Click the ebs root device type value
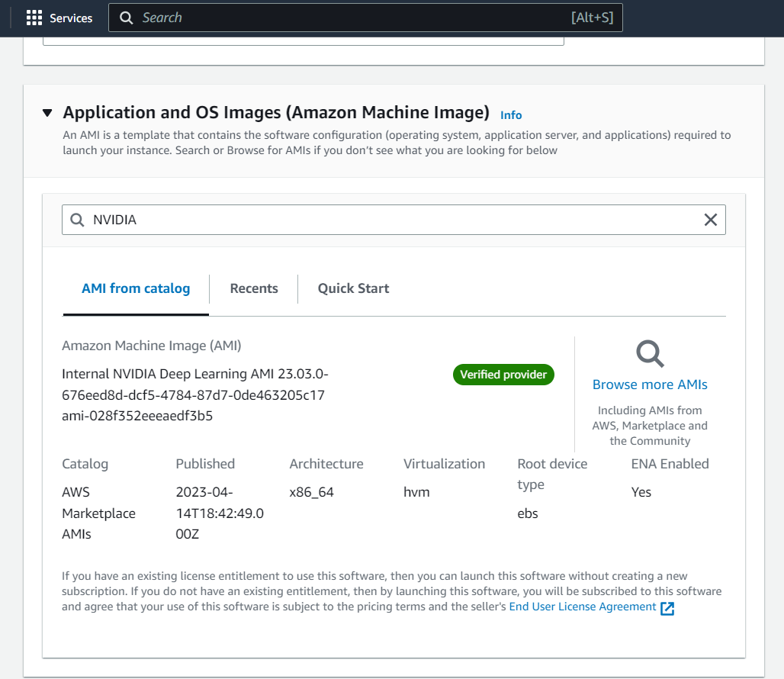 click(528, 513)
